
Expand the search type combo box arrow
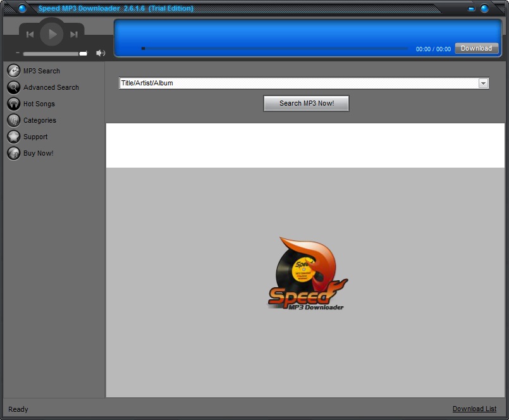coord(483,83)
